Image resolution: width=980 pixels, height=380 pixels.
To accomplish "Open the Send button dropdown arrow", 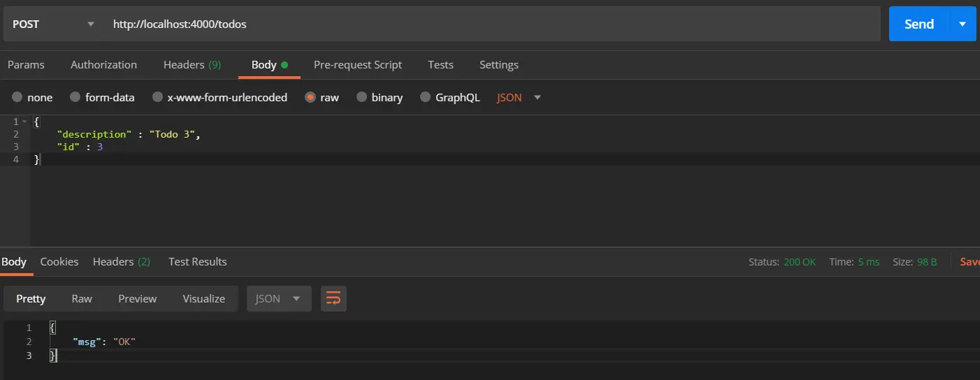I will (x=963, y=24).
